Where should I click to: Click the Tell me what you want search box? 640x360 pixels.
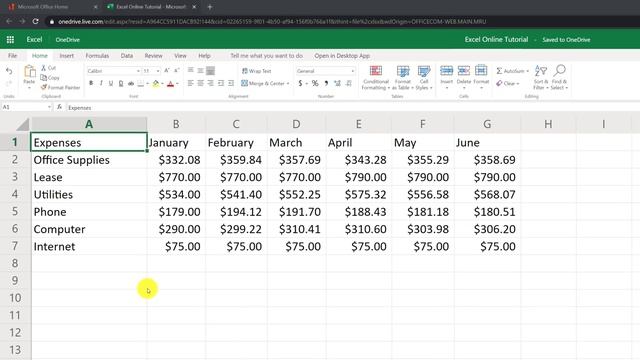pyautogui.click(x=267, y=56)
